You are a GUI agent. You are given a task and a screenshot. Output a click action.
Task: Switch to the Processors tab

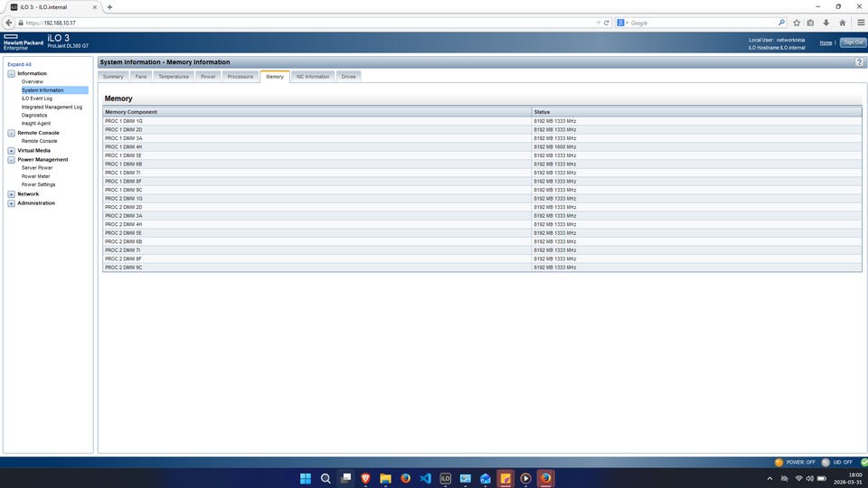coord(241,76)
